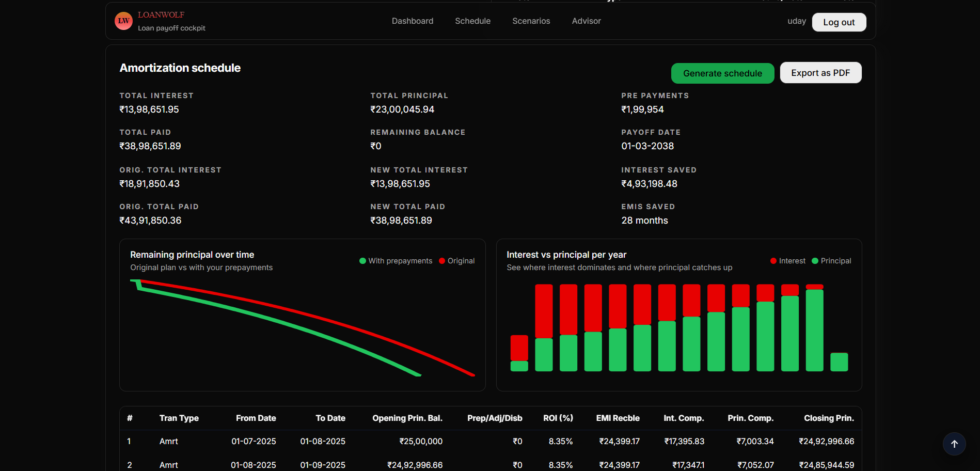
Task: Click the red Interest legend marker
Action: click(x=772, y=261)
